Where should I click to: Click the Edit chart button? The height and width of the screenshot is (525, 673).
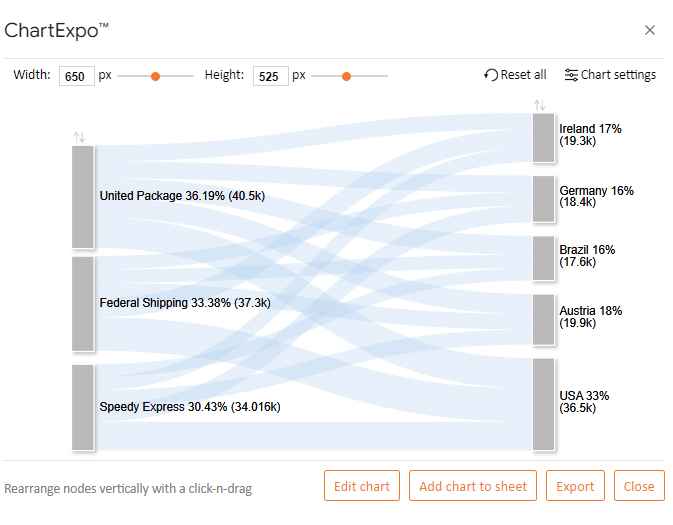coord(362,486)
